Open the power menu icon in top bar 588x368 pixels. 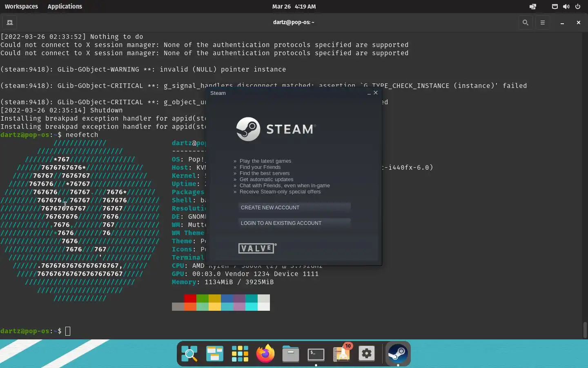tap(578, 7)
